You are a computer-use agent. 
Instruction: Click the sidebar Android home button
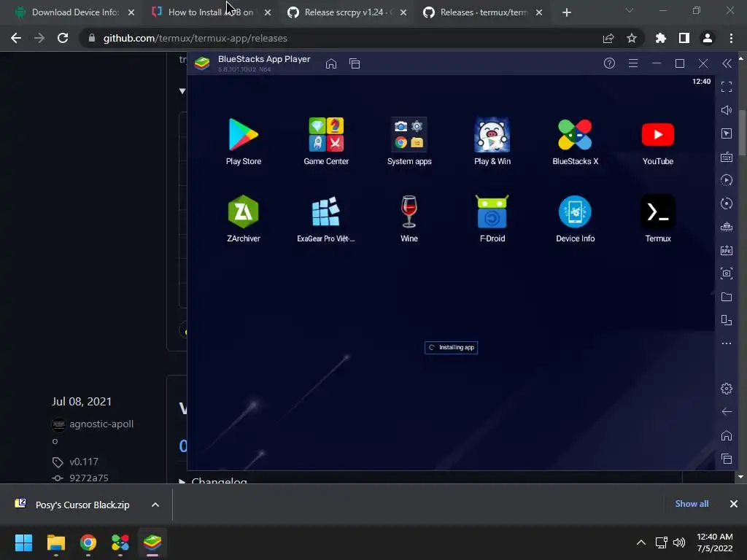(x=727, y=435)
